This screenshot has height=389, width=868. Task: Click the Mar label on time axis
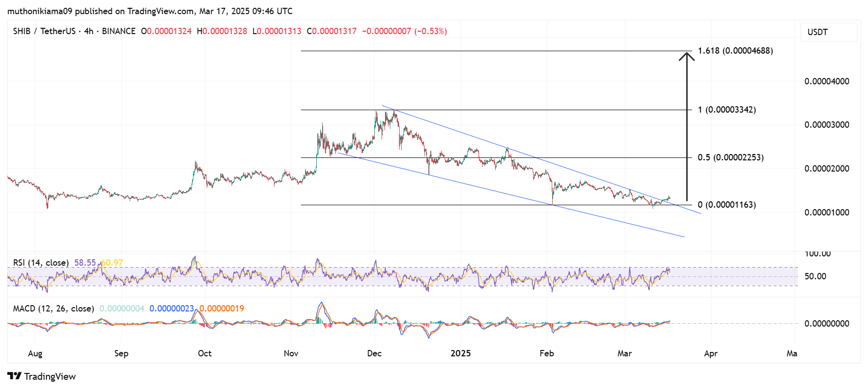pyautogui.click(x=625, y=353)
